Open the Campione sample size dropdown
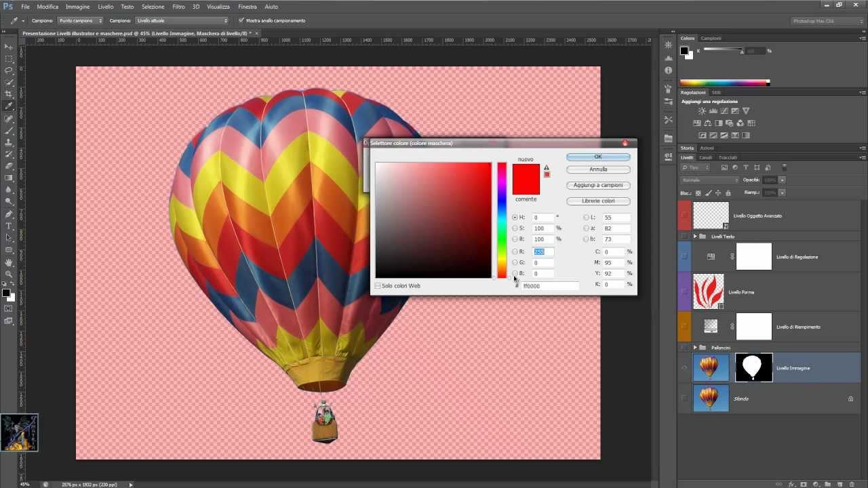This screenshot has width=868, height=488. coord(80,20)
